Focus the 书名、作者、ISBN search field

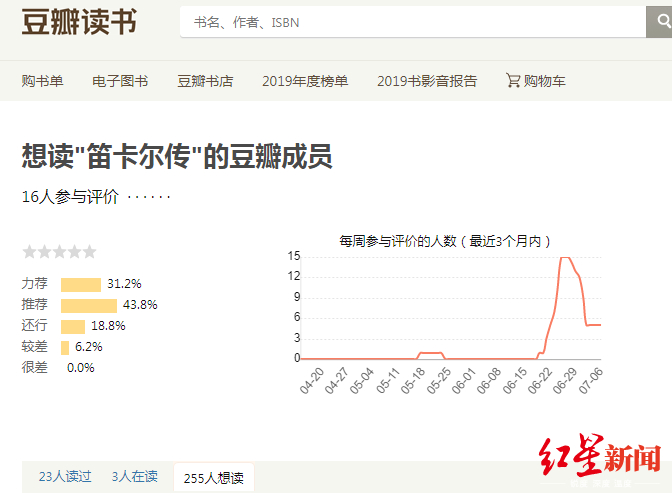[413, 22]
